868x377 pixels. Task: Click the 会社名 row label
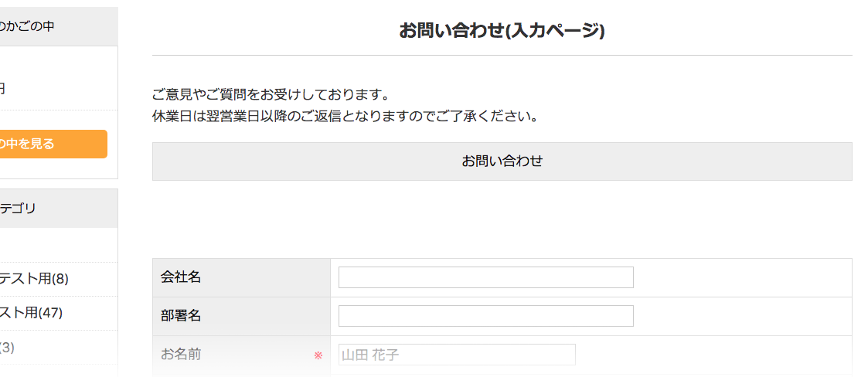click(x=181, y=277)
